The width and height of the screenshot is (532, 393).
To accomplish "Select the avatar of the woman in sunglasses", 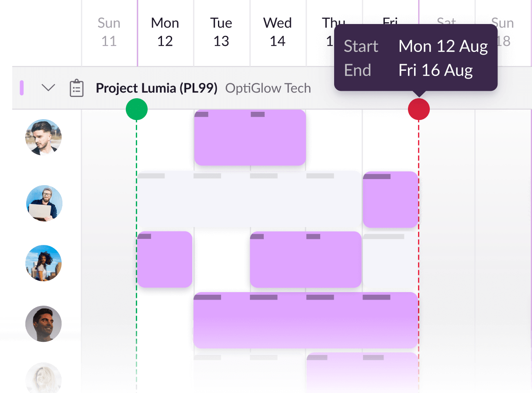I will click(x=44, y=262).
